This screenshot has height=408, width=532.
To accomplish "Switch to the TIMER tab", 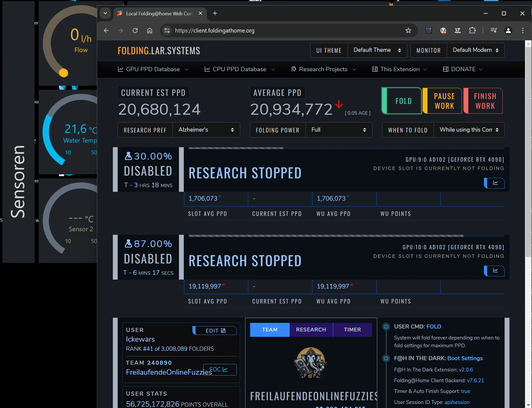I will (x=352, y=330).
